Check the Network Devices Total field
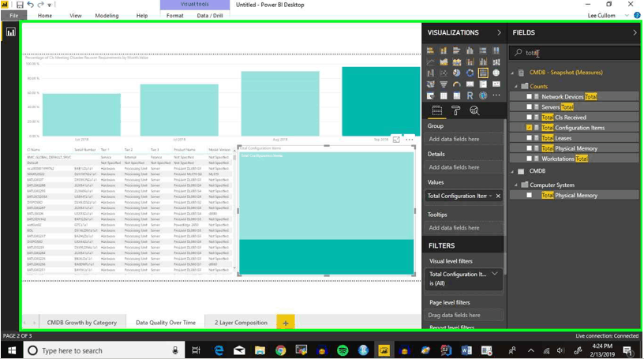The image size is (644, 359). (529, 96)
